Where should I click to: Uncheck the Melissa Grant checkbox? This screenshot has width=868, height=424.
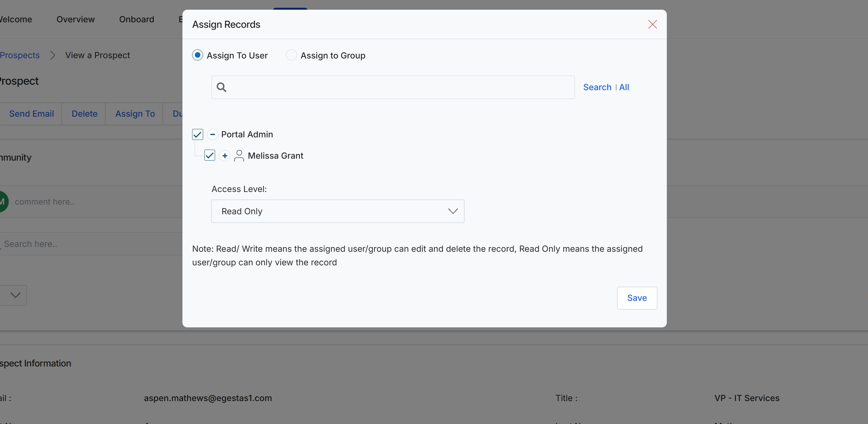coord(210,155)
